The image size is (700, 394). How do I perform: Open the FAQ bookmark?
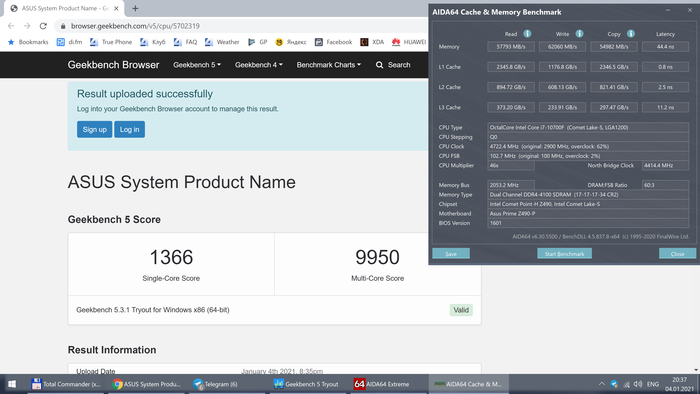185,42
